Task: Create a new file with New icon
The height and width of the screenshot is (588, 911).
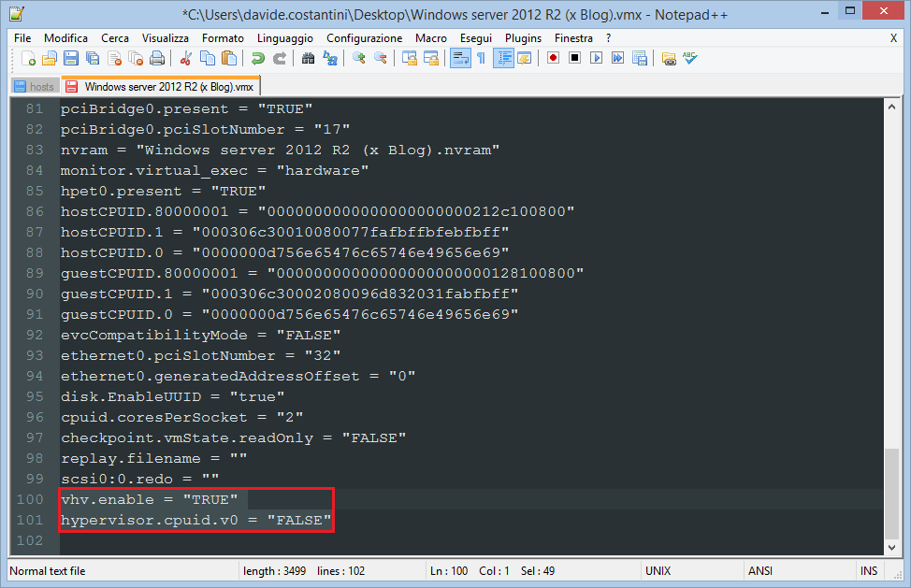Action: (28, 58)
